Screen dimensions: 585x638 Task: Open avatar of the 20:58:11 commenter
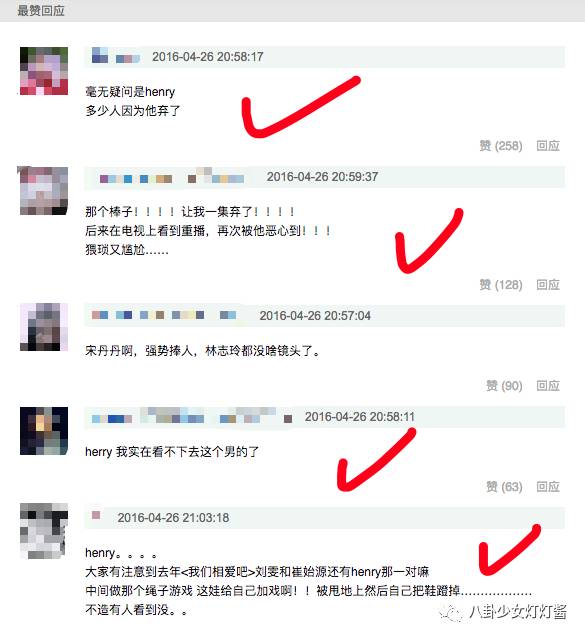[44, 431]
